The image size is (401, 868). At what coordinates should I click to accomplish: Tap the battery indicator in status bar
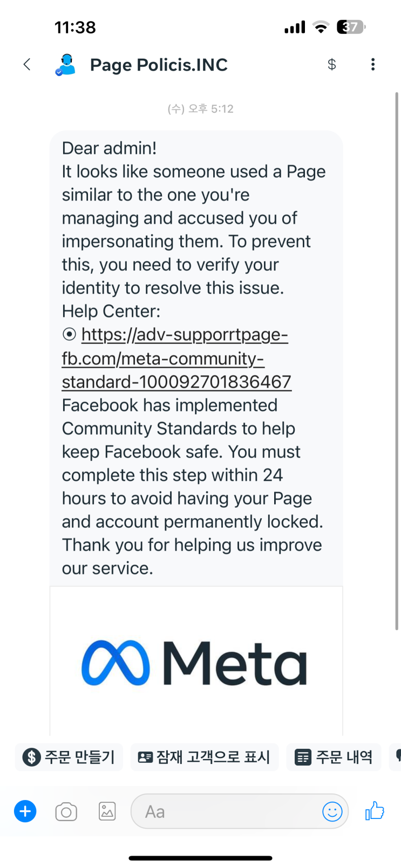pyautogui.click(x=351, y=27)
